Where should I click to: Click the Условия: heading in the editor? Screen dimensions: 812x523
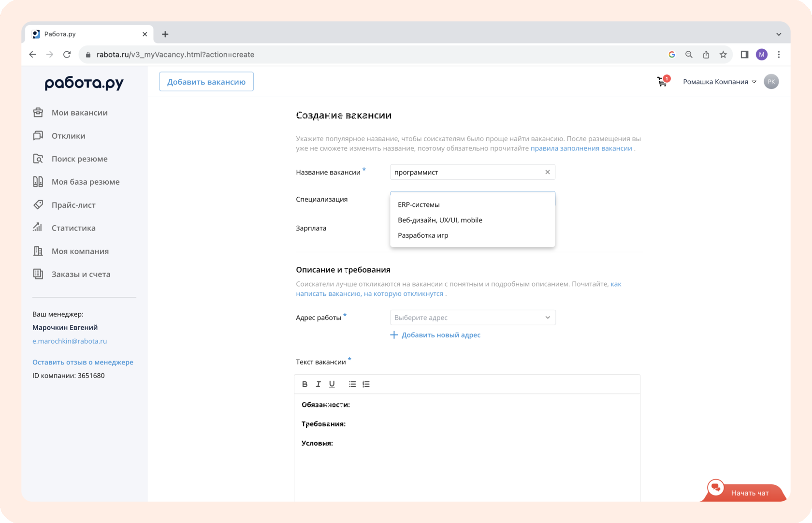[317, 443]
